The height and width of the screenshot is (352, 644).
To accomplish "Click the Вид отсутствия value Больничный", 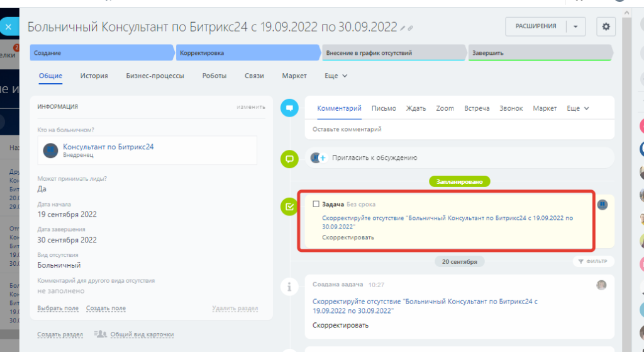I will (59, 265).
